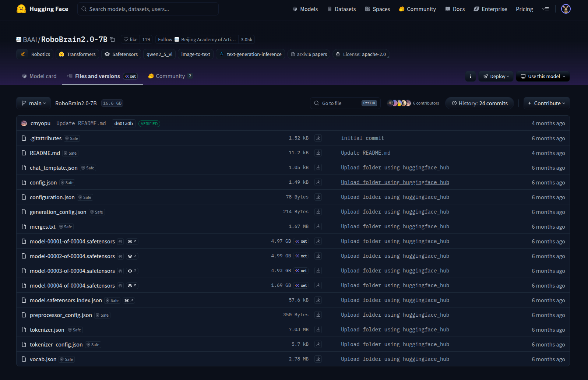Open Spaces in top navigation
This screenshot has width=588, height=380.
(377, 9)
